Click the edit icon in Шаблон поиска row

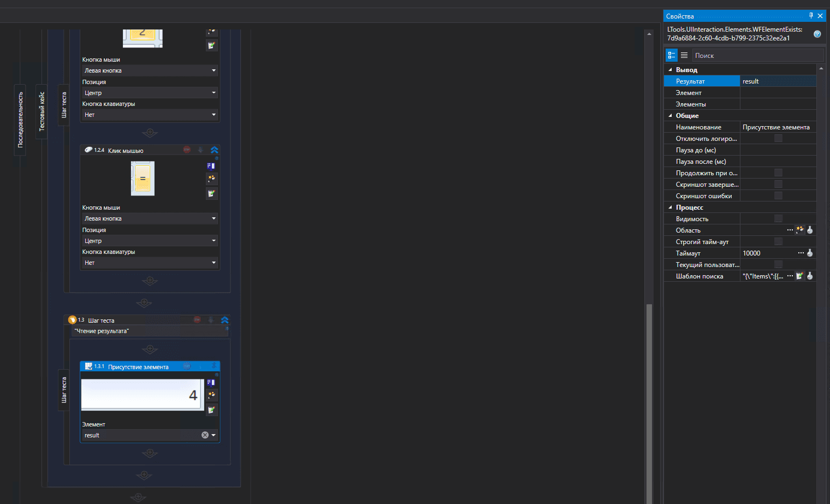(800, 276)
